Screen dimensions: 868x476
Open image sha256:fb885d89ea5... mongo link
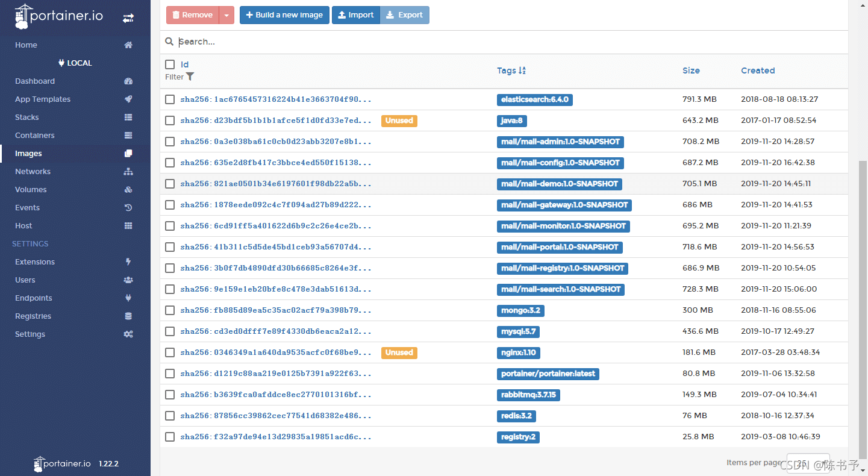[x=276, y=310]
